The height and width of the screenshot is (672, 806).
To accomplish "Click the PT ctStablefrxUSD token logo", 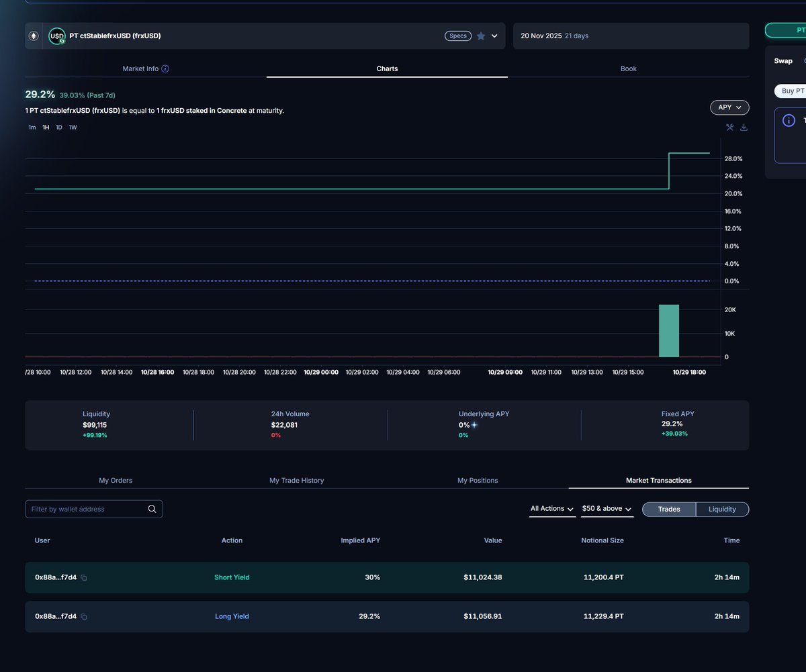I will click(57, 36).
